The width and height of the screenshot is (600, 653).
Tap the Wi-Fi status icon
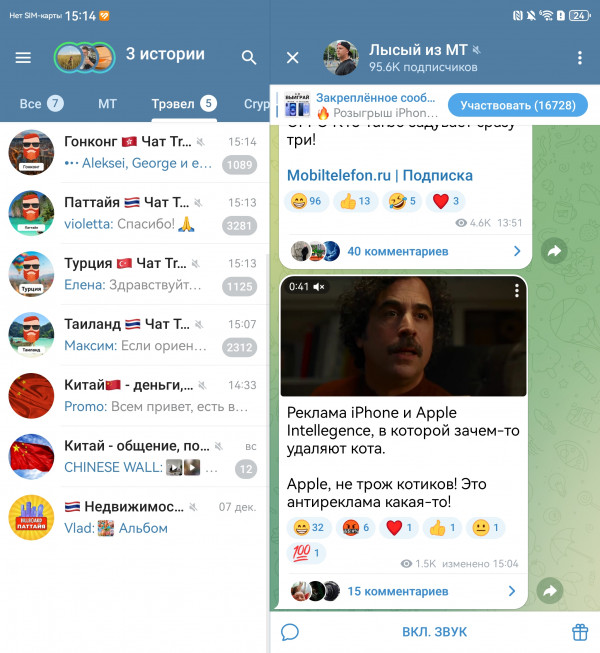546,15
